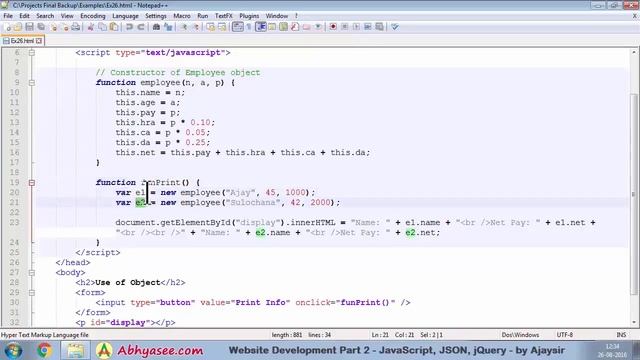Open the Settings menu
Viewport: 640px width, 360px height.
tap(156, 16)
